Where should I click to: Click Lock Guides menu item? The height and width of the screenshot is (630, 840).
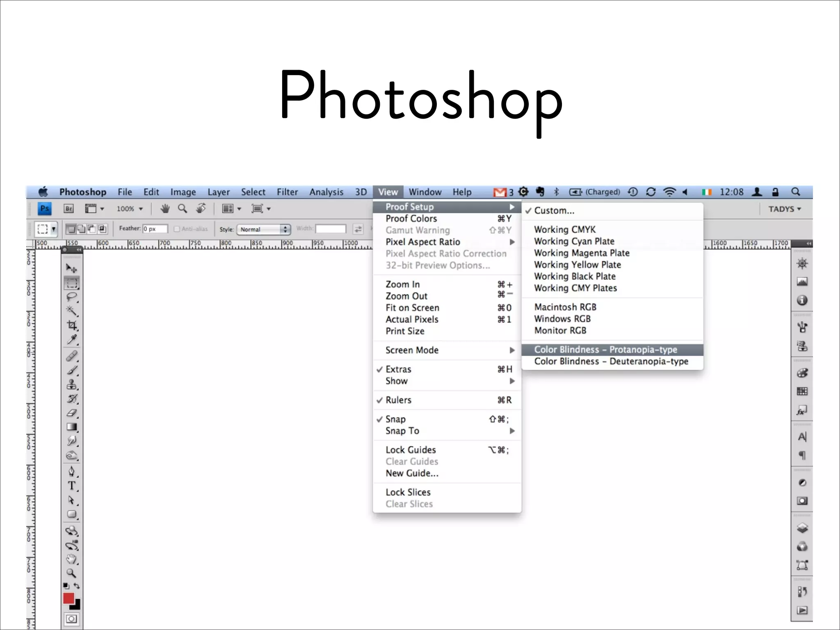tap(447, 450)
